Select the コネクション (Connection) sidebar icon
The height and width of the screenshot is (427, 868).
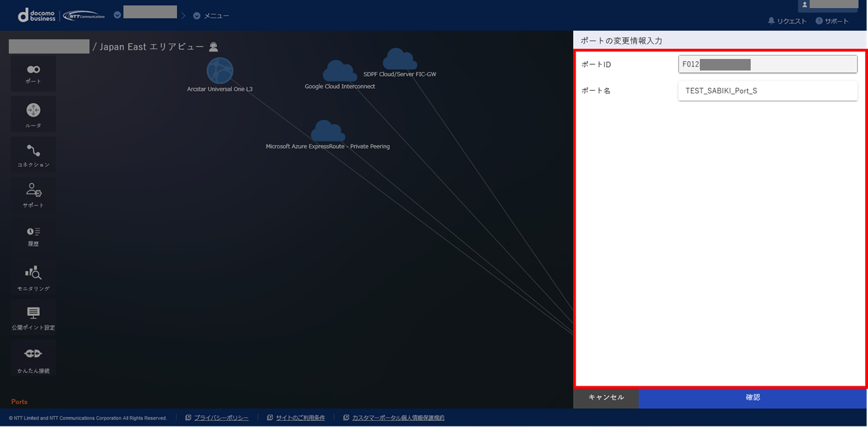(x=33, y=155)
